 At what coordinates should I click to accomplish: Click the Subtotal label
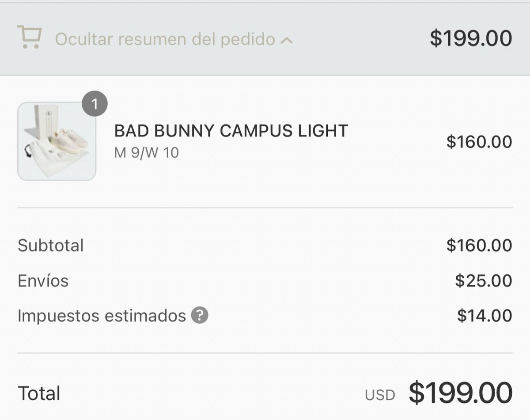(x=51, y=245)
